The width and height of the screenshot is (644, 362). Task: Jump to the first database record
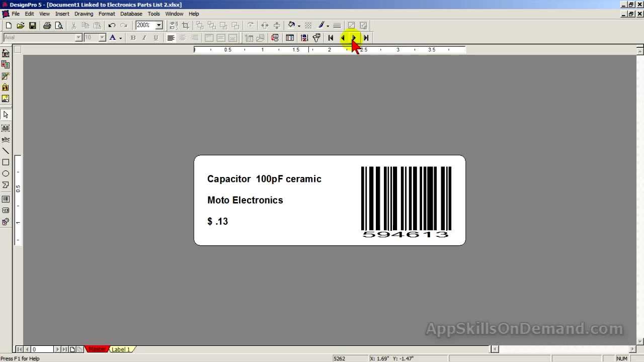[331, 38]
